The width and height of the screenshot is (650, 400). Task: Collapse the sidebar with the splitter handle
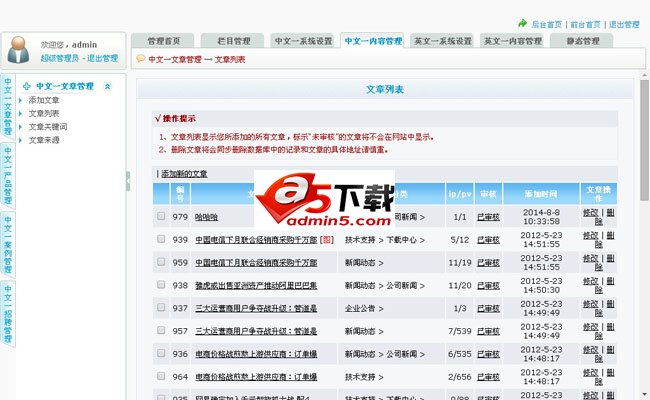tap(128, 181)
